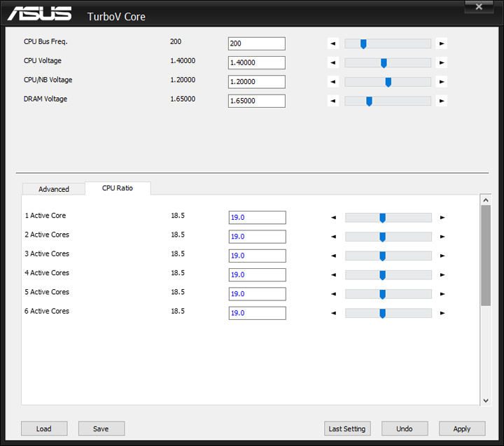504x446 pixels.
Task: Focus the 5 Active Cores ratio field
Action: 257,293
